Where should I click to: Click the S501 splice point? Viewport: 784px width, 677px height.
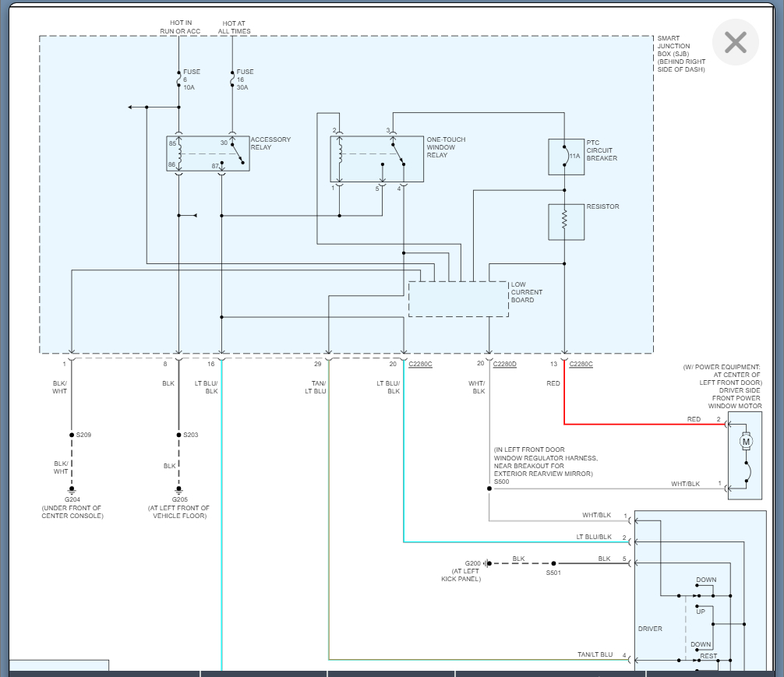pyautogui.click(x=553, y=563)
